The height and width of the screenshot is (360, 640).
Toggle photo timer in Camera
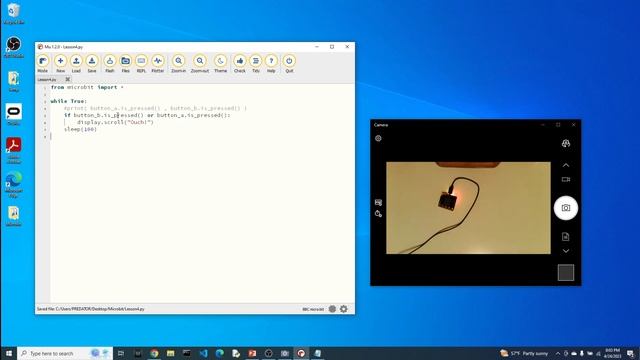[x=378, y=213]
